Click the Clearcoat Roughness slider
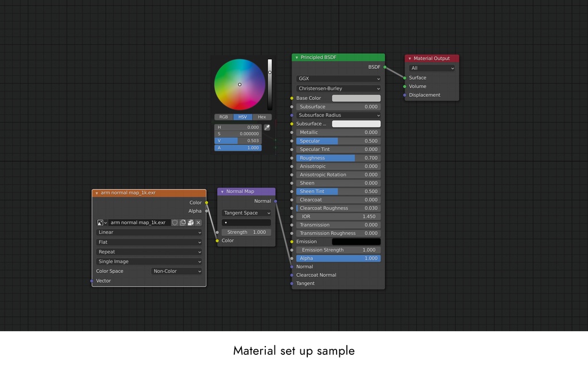This screenshot has height=368, width=588. tap(338, 208)
